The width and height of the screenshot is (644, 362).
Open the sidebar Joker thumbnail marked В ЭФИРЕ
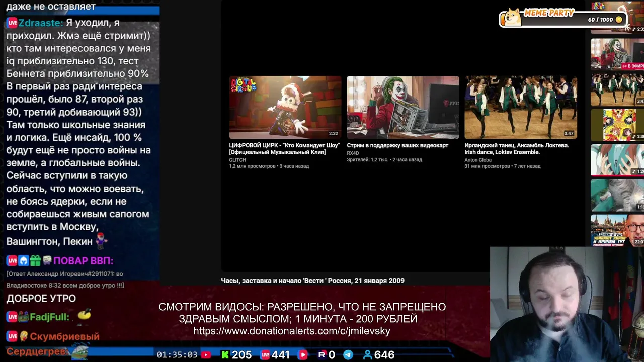(x=617, y=53)
